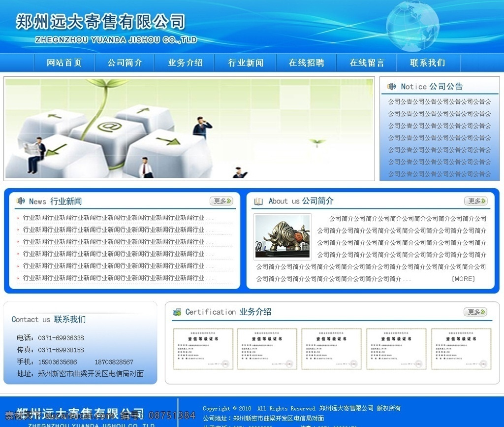This screenshot has width=504, height=427.
Task: Click 更多 button in the About us panel
Action: pyautogui.click(x=476, y=201)
